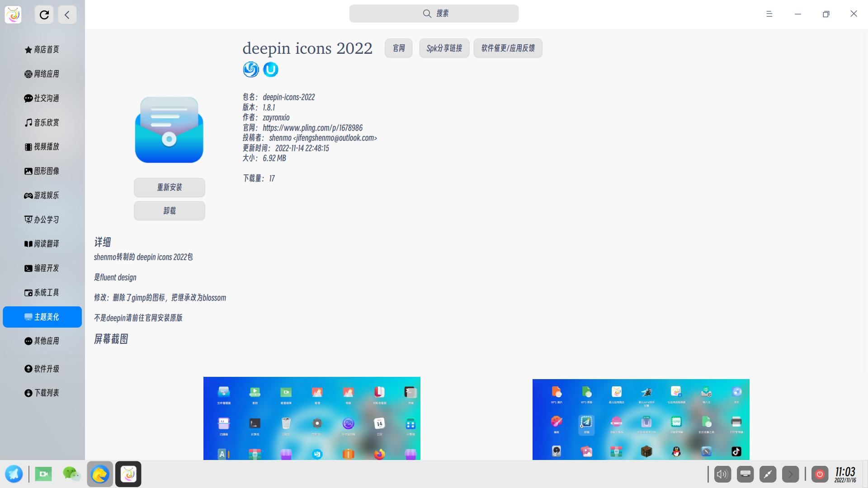Screen dimensions: 868x488
Task: Click the 搜索 search box
Action: (434, 14)
